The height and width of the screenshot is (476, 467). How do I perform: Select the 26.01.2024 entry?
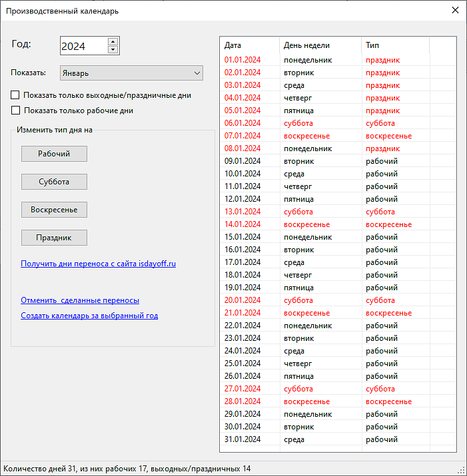point(338,376)
